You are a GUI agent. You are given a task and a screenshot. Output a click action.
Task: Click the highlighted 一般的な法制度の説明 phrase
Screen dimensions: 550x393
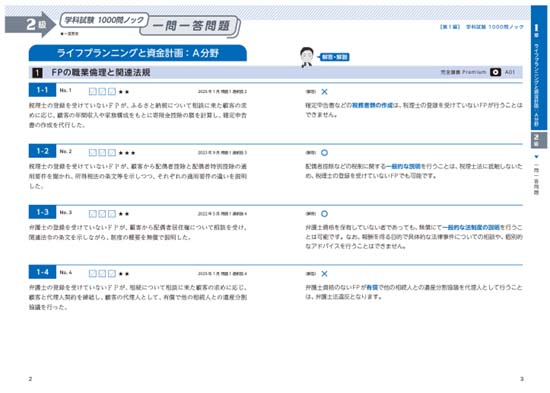click(471, 227)
